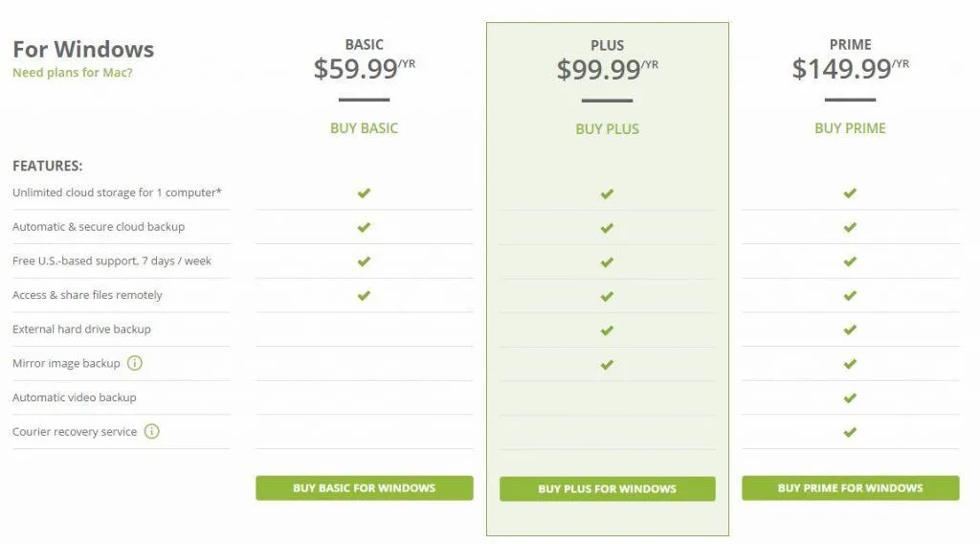
Task: Click the Automatic video backup feature label
Action: pos(75,397)
